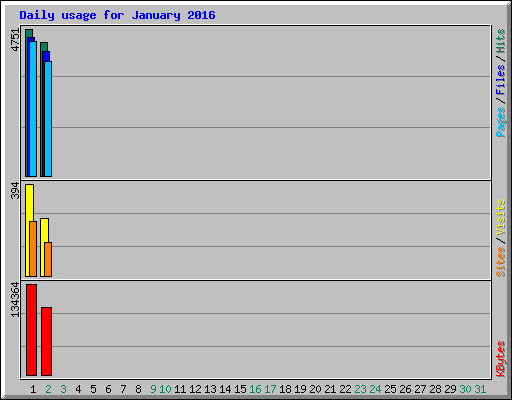Click the yellow Visits bar for day 1
Image resolution: width=512 pixels, height=400 pixels.
click(28, 230)
